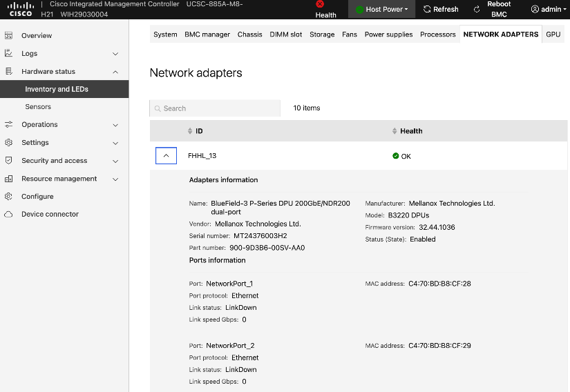Click part number 900-9D3B6-00SV-AA0
This screenshot has width=570, height=392.
pyautogui.click(x=267, y=248)
